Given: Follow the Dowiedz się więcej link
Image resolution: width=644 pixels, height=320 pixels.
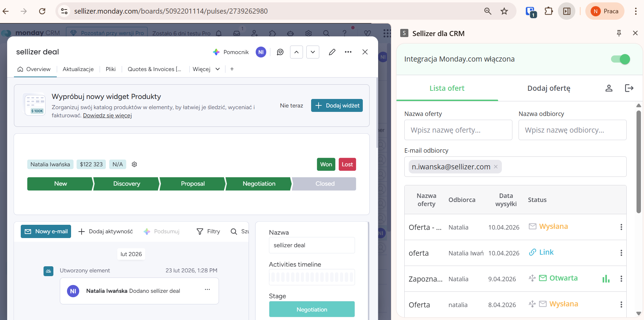Looking at the screenshot, I should pyautogui.click(x=107, y=116).
